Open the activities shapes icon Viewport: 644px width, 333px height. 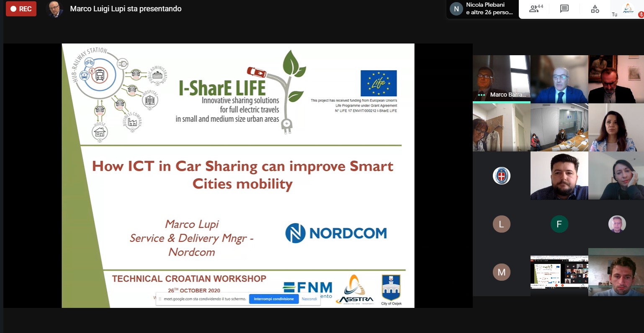(x=595, y=9)
